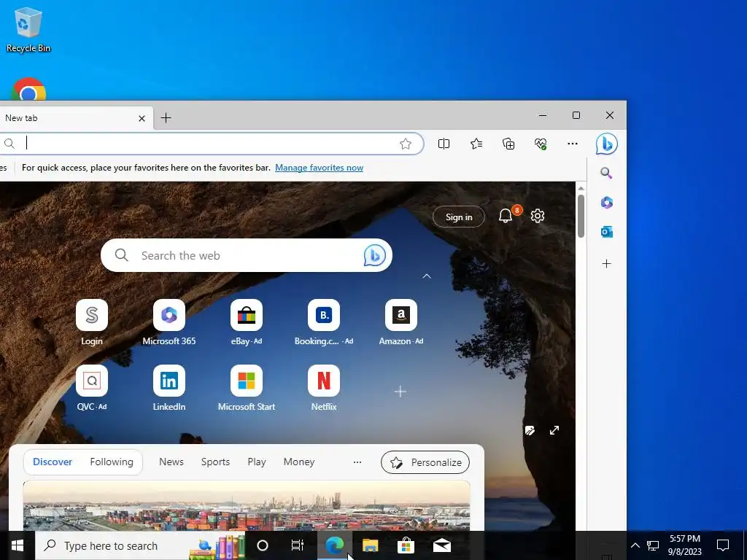Open Microsoft Store from taskbar
747x560 pixels.
(406, 545)
